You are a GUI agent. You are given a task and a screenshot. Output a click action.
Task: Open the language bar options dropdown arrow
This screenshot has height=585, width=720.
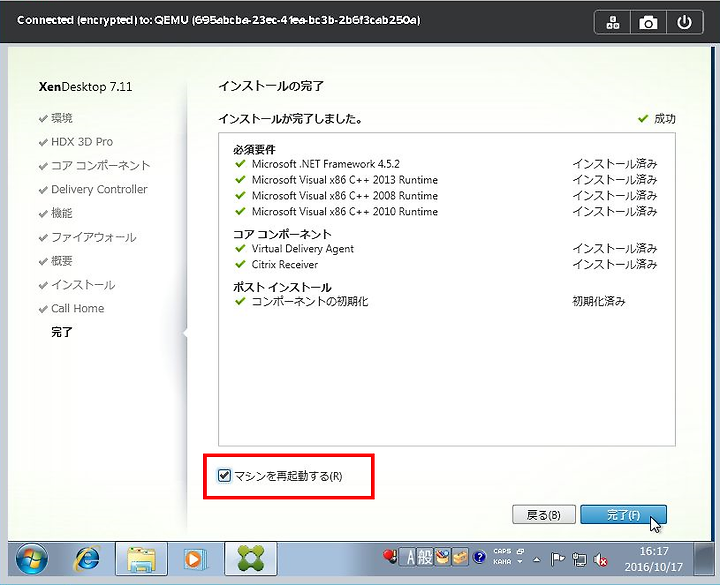[x=520, y=562]
